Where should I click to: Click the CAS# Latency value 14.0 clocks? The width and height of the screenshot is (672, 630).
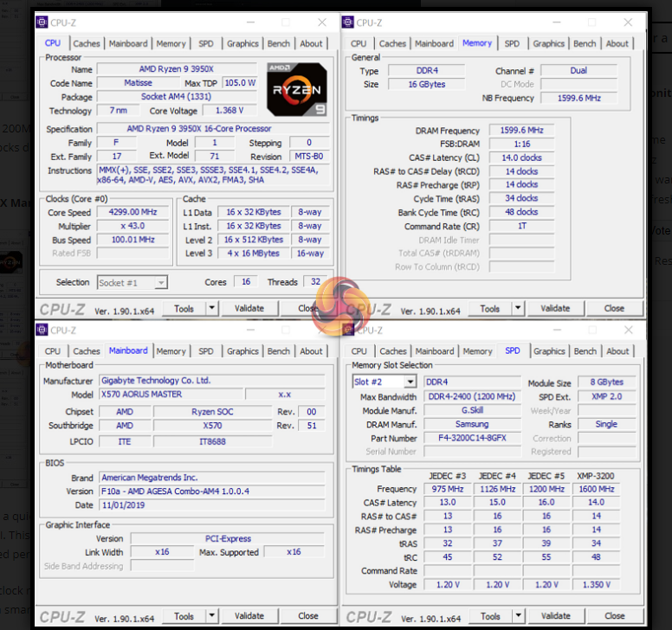click(521, 157)
